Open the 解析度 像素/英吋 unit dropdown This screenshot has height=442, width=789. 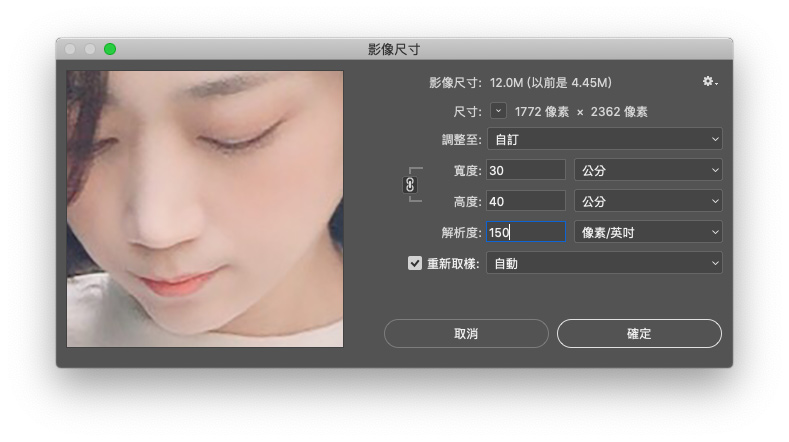click(x=647, y=232)
